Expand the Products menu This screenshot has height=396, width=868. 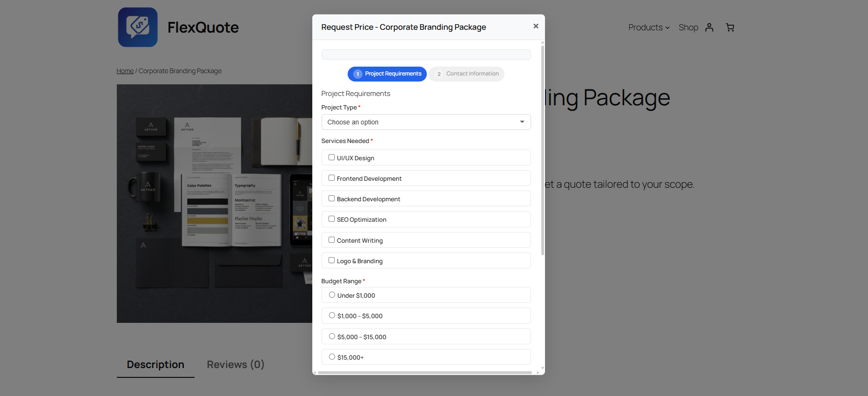(x=649, y=27)
